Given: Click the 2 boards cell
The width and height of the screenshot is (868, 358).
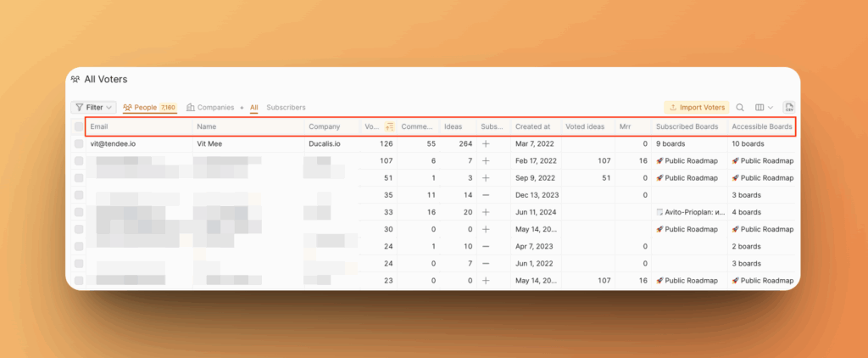Looking at the screenshot, I should pyautogui.click(x=746, y=247).
